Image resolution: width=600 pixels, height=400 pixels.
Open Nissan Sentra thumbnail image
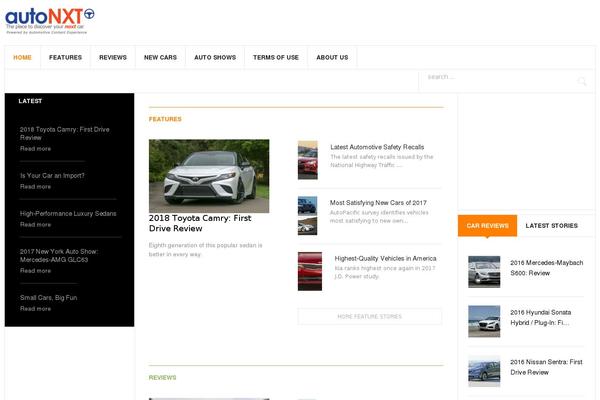(484, 371)
